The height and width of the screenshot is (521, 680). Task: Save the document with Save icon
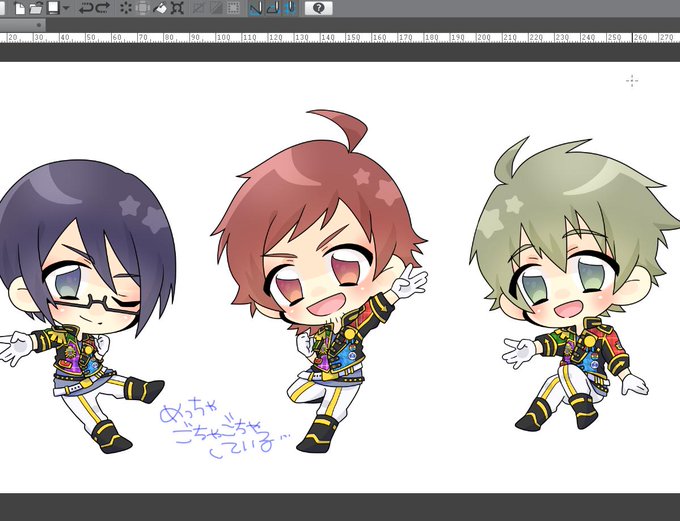[x=53, y=8]
